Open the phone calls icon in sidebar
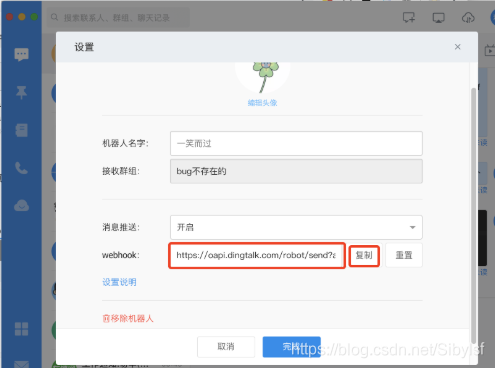495x368 pixels. coord(21,168)
